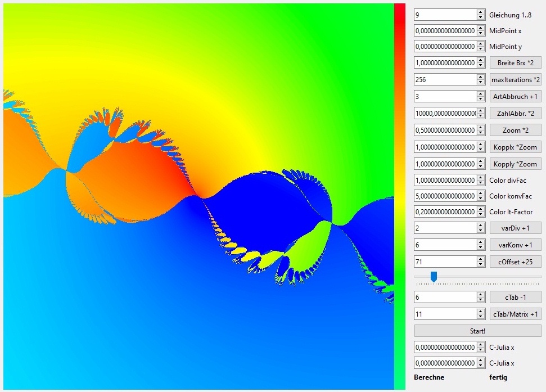Click the 'Color konvFac' label
This screenshot has width=546, height=392.
tap(511, 196)
